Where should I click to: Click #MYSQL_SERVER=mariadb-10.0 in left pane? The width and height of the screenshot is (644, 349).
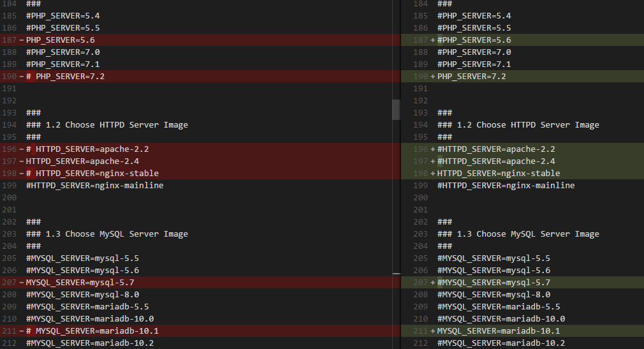(90, 319)
